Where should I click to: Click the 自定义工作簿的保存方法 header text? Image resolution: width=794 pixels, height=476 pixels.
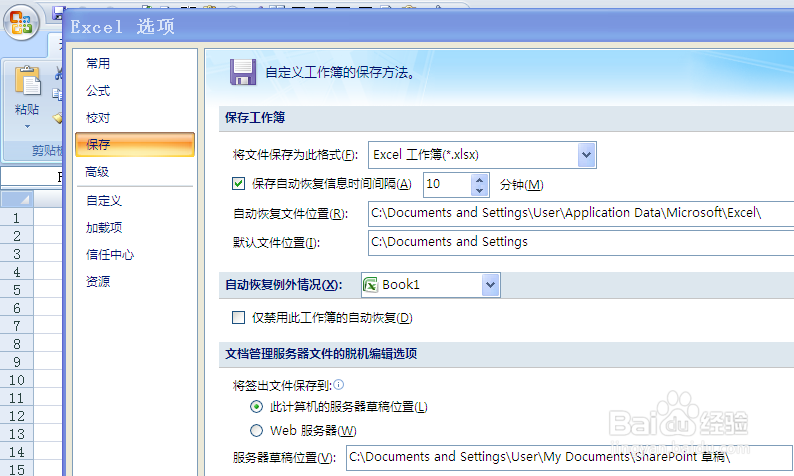(340, 72)
